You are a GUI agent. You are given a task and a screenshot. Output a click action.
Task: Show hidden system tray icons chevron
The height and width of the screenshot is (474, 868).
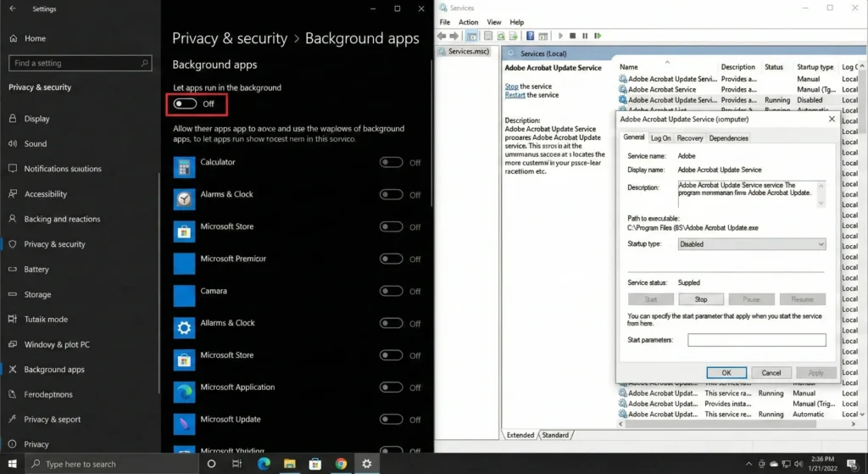[x=748, y=464]
